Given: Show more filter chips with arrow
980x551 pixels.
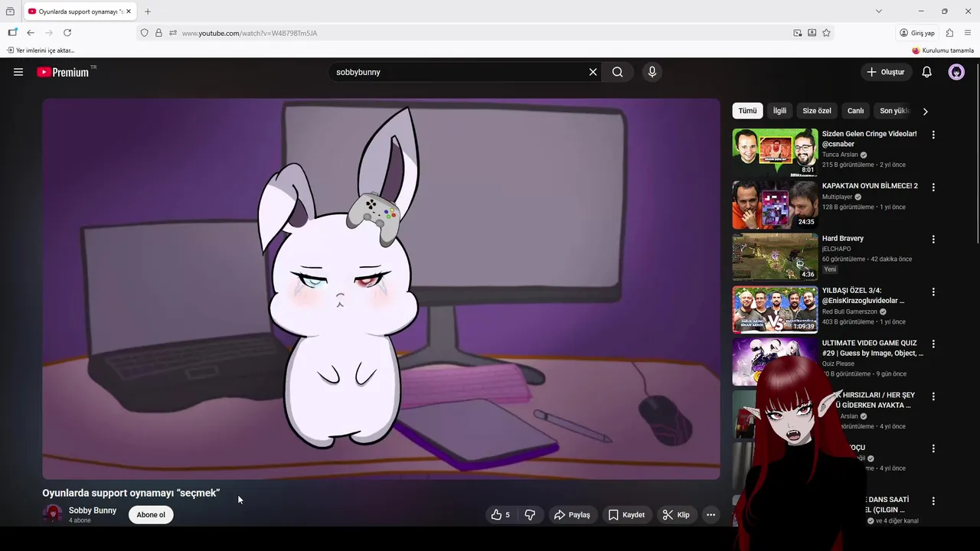Looking at the screenshot, I should tap(925, 111).
